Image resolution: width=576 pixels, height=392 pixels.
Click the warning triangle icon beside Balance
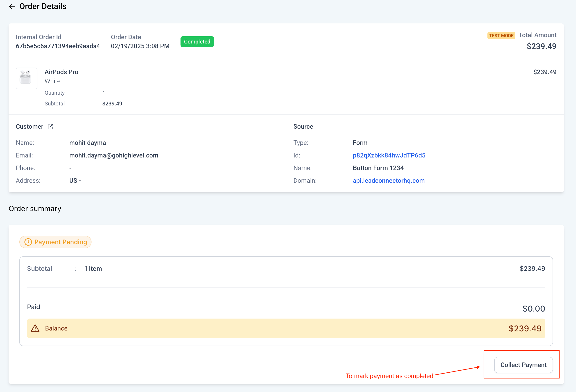(x=35, y=328)
